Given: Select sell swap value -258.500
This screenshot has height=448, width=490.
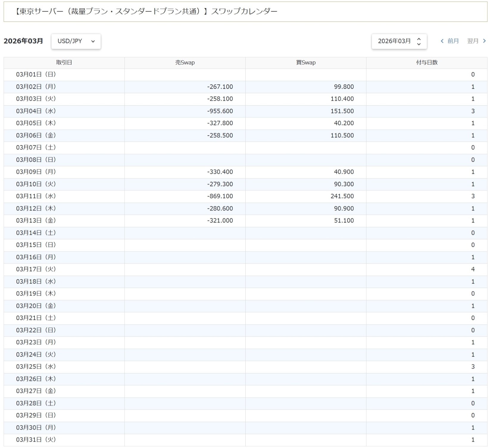Looking at the screenshot, I should [x=220, y=135].
